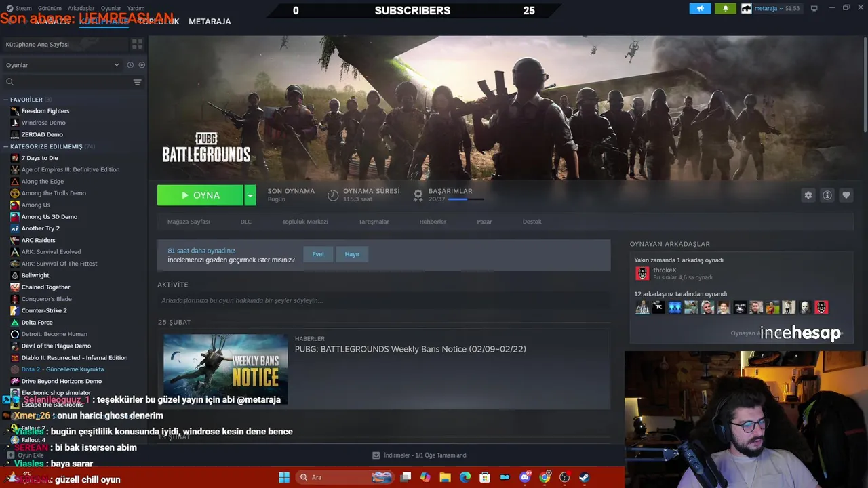Open Microsoft Store from the taskbar
868x488 pixels.
tap(485, 477)
